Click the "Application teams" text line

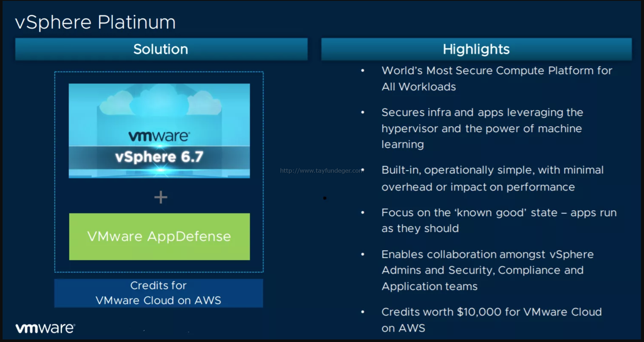(429, 286)
